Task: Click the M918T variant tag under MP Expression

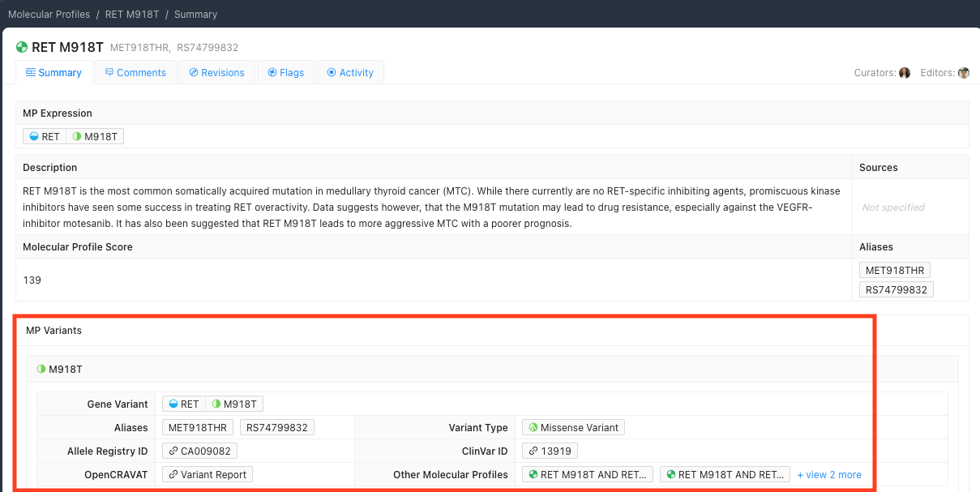Action: coord(96,136)
